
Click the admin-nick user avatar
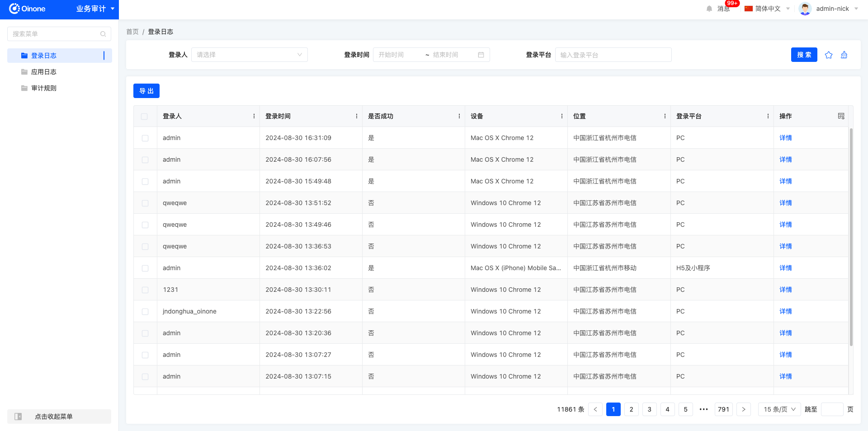pos(805,9)
